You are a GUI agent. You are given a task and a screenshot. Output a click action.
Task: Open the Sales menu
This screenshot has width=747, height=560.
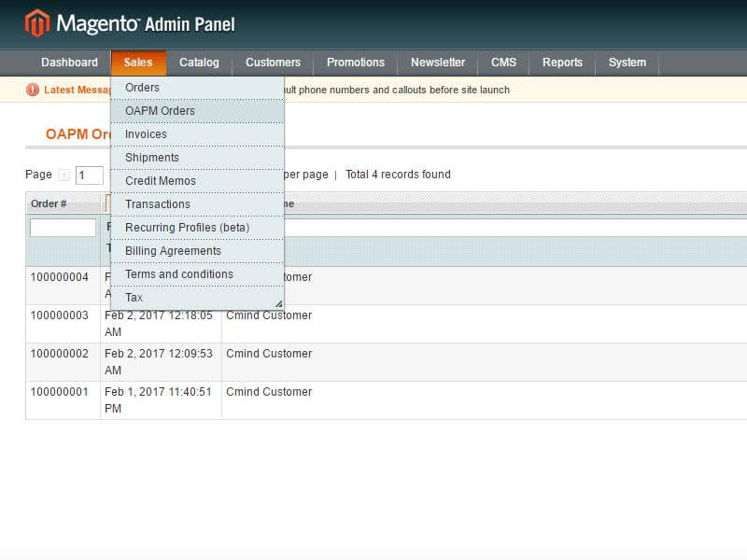[x=138, y=63]
